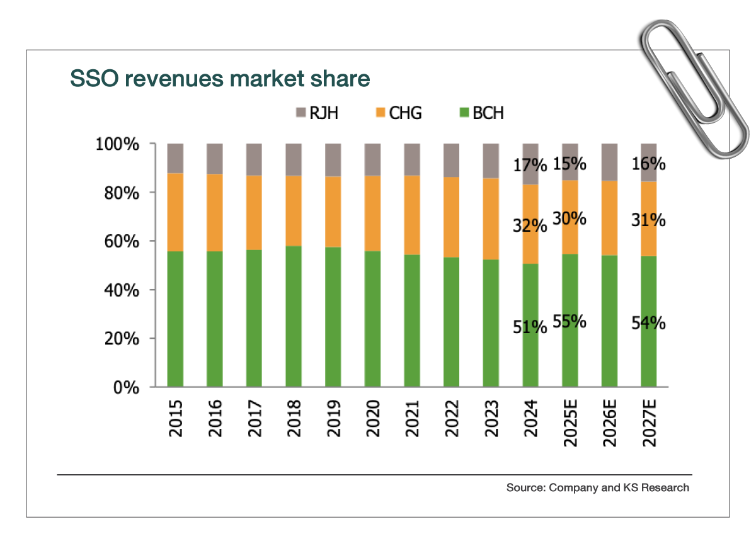Click the 17% data label
756x534 pixels.
529,166
